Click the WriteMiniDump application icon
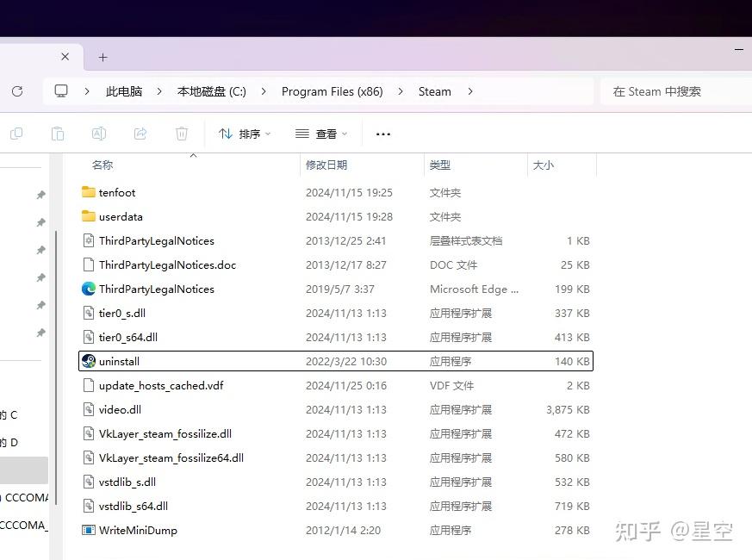Viewport: 752px width, 560px height. (x=88, y=530)
